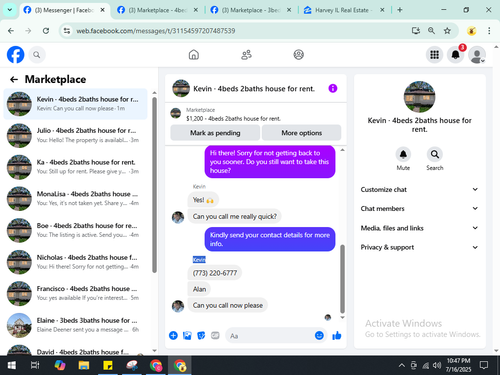
Task: Open a new browser tab
Action: tap(400, 10)
